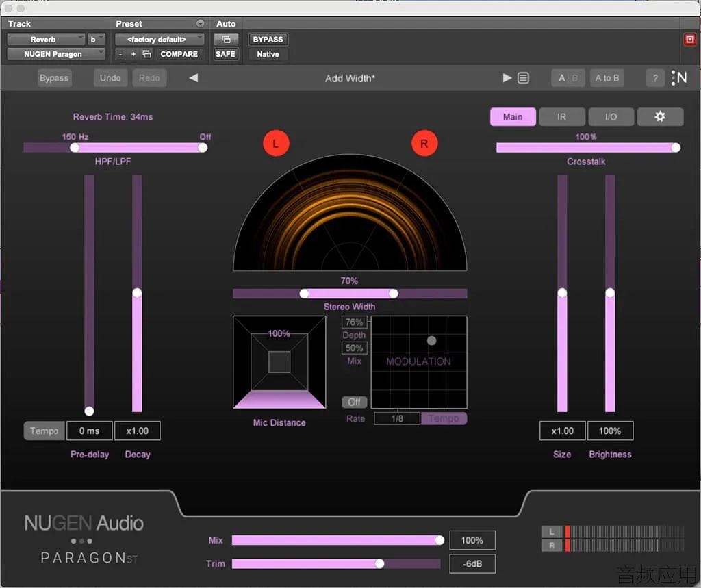
Task: Click the Pre-delay vertical slider handle
Action: click(x=89, y=411)
